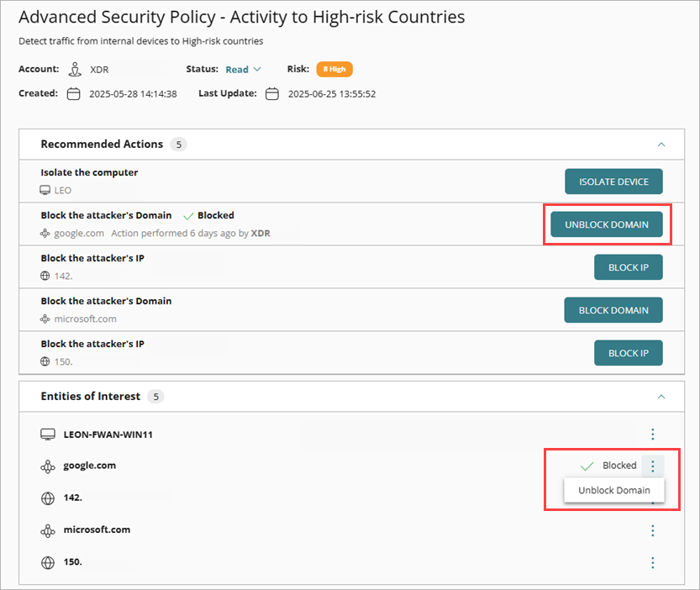700x590 pixels.
Task: Open the kebab menu for LEON-FWAN-WIN11
Action: pos(653,434)
